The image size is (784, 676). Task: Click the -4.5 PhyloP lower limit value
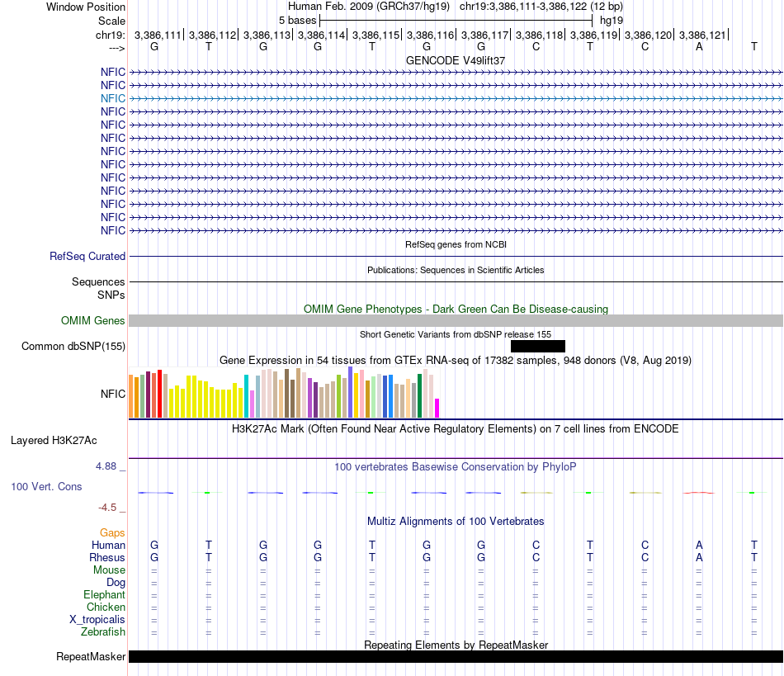coord(107,508)
